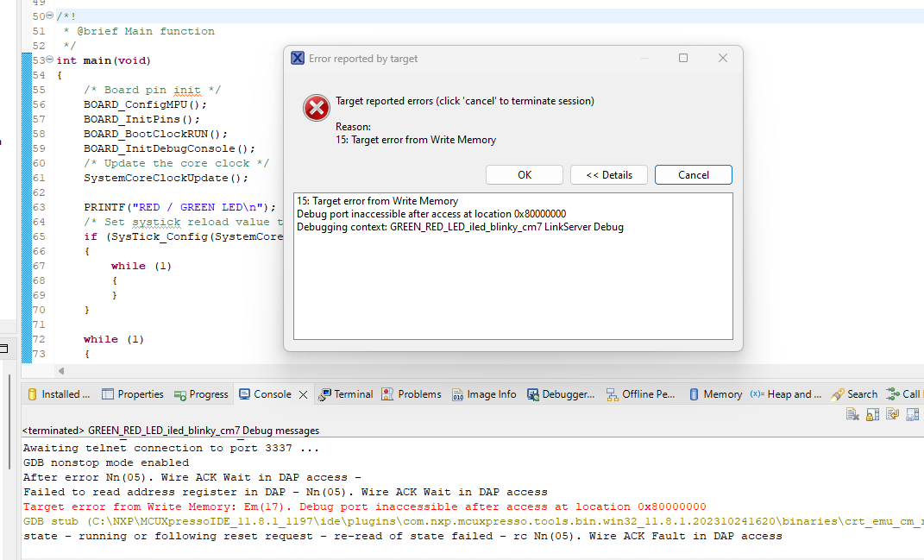Image resolution: width=924 pixels, height=560 pixels.
Task: Click << Details to collapse error details
Action: click(608, 174)
